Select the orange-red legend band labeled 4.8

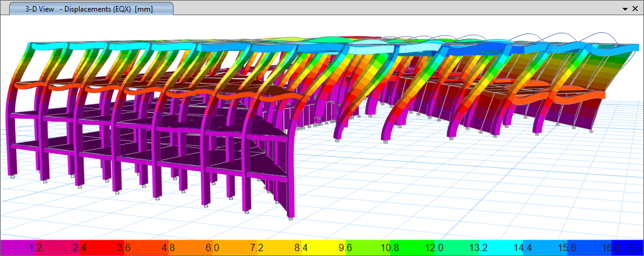(167, 248)
